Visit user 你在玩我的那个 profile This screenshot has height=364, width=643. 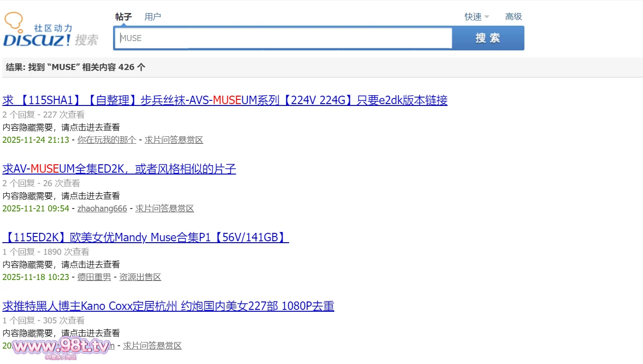click(106, 140)
